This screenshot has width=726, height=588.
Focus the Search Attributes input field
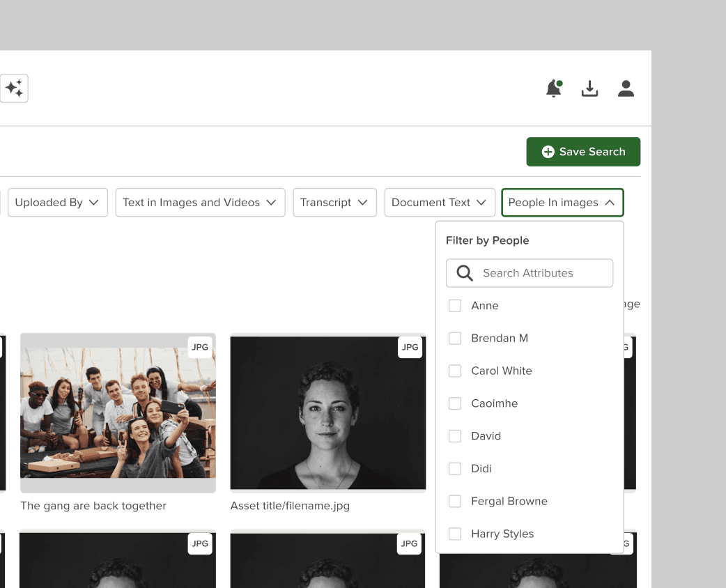530,273
